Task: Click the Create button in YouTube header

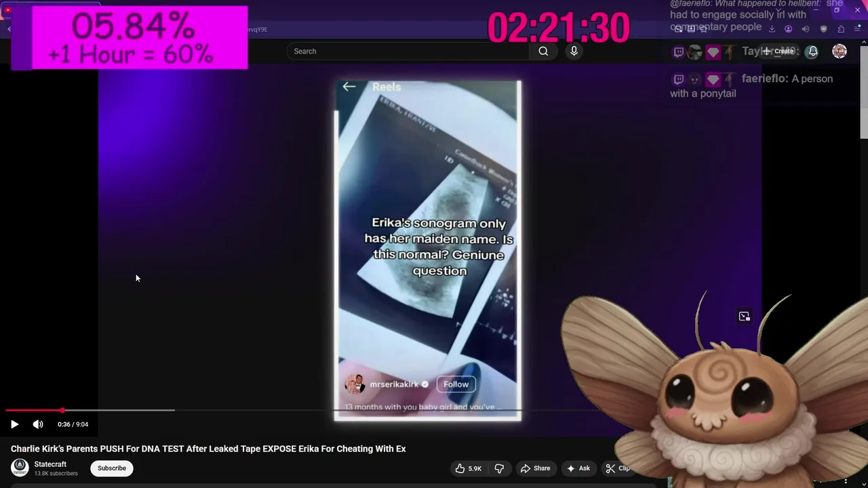Action: [778, 52]
